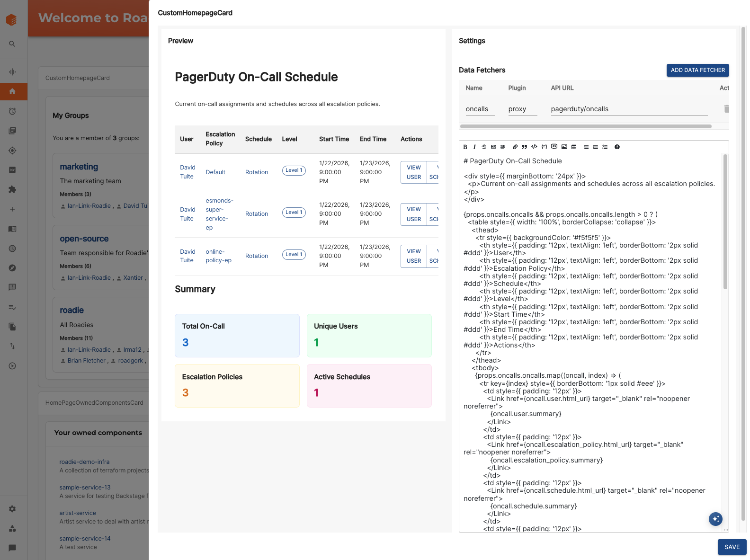The height and width of the screenshot is (560, 750).
Task: Open the plugins puzzle icon
Action: 12,189
